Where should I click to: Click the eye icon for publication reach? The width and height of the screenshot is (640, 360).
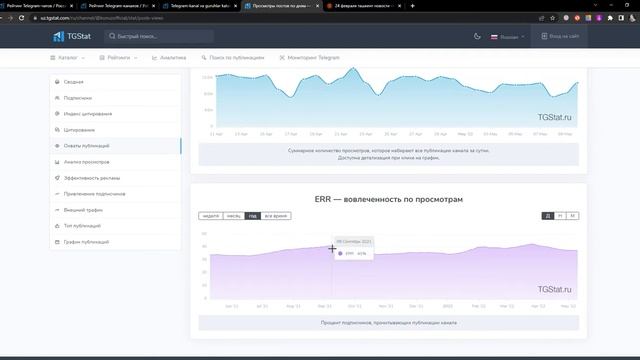pyautogui.click(x=57, y=146)
